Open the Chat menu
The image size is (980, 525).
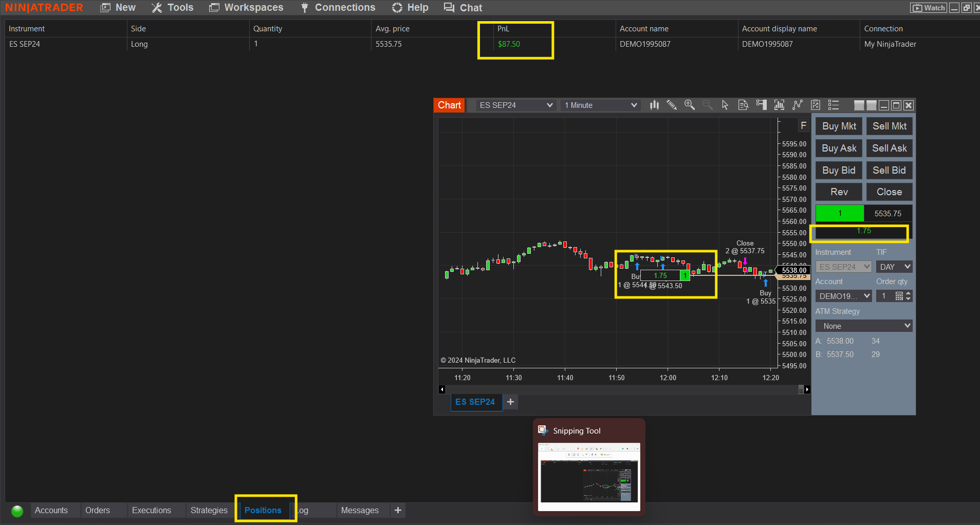tap(463, 8)
